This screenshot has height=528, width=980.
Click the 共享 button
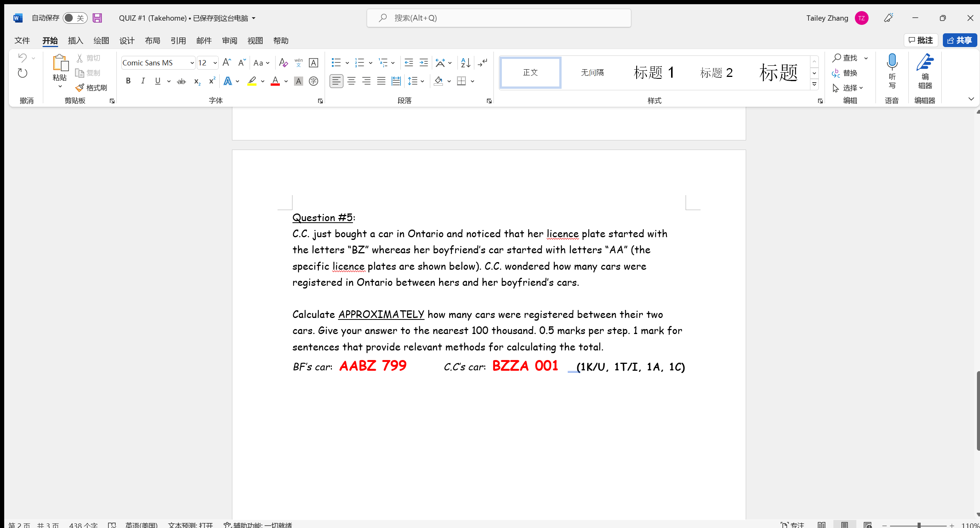(x=960, y=40)
